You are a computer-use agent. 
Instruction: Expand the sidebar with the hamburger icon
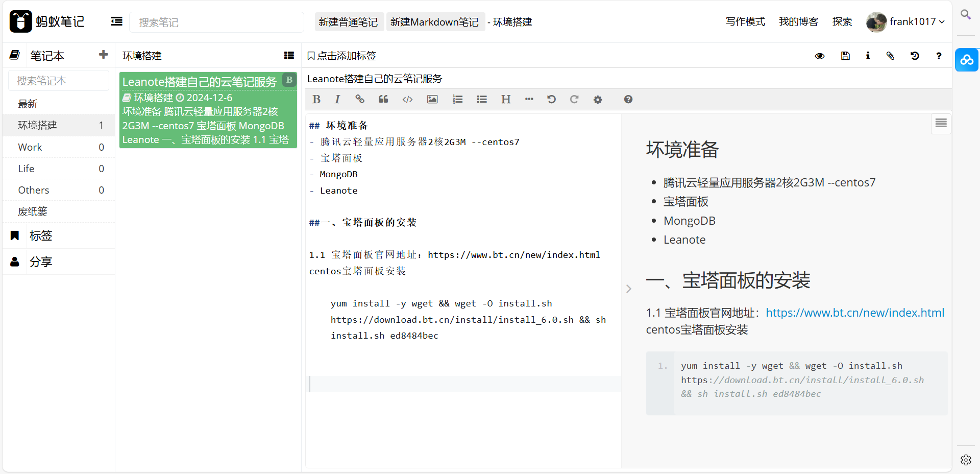[116, 21]
